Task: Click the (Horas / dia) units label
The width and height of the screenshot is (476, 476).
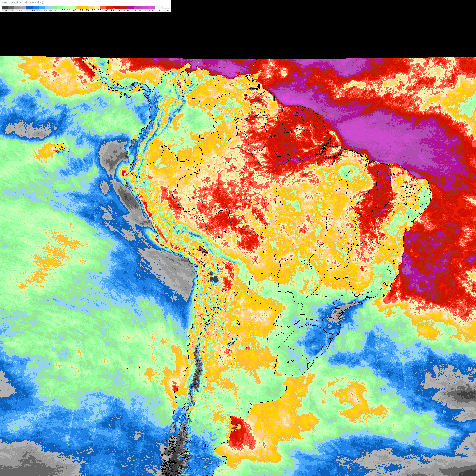Action: pos(34,3)
